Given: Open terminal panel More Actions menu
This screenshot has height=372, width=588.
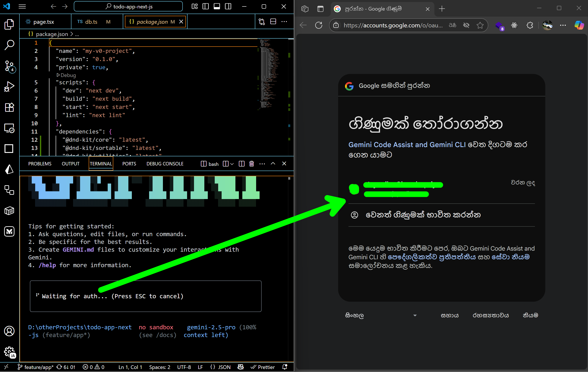Looking at the screenshot, I should point(262,164).
